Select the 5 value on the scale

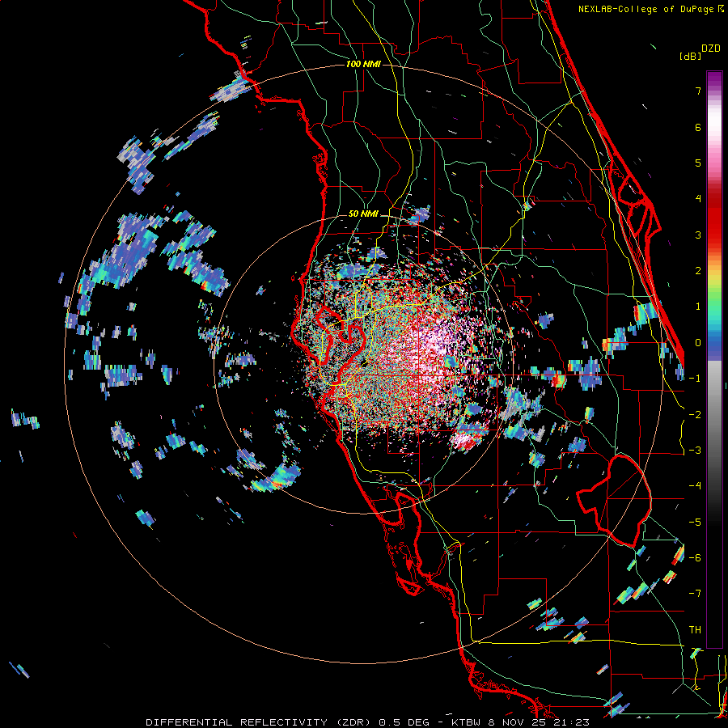click(698, 163)
